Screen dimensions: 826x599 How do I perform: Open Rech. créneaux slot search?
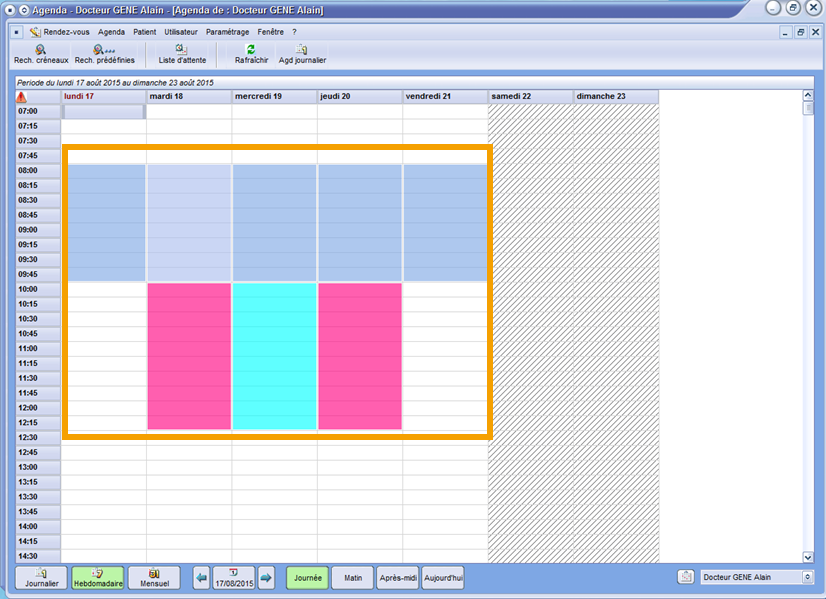point(41,54)
